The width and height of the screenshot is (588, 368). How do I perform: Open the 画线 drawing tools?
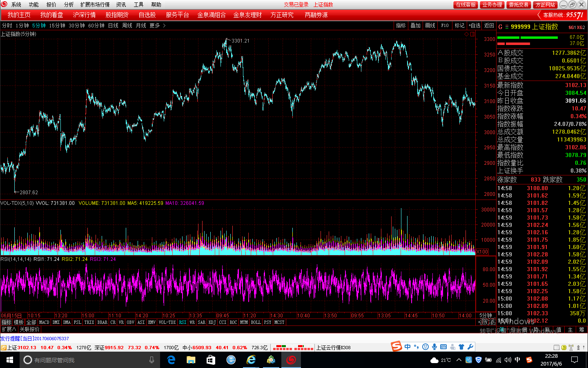(x=430, y=25)
